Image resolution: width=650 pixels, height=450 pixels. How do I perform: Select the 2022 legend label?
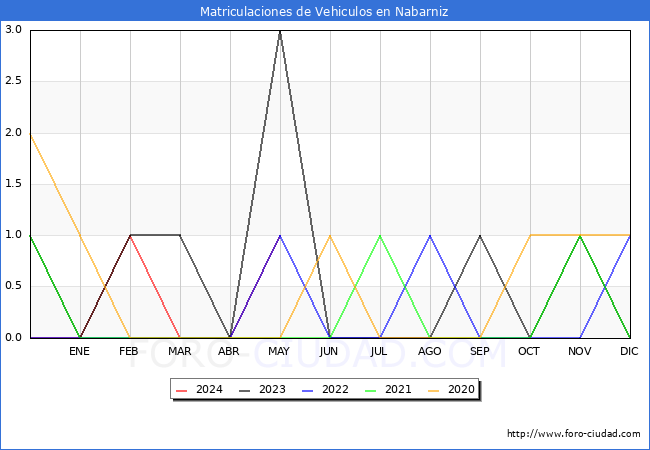click(335, 390)
